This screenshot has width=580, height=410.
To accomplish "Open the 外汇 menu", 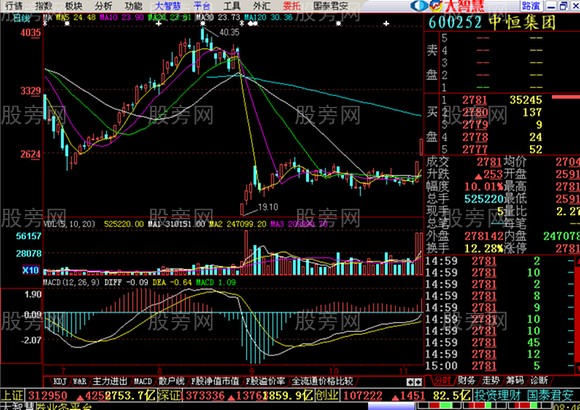I will (262, 6).
